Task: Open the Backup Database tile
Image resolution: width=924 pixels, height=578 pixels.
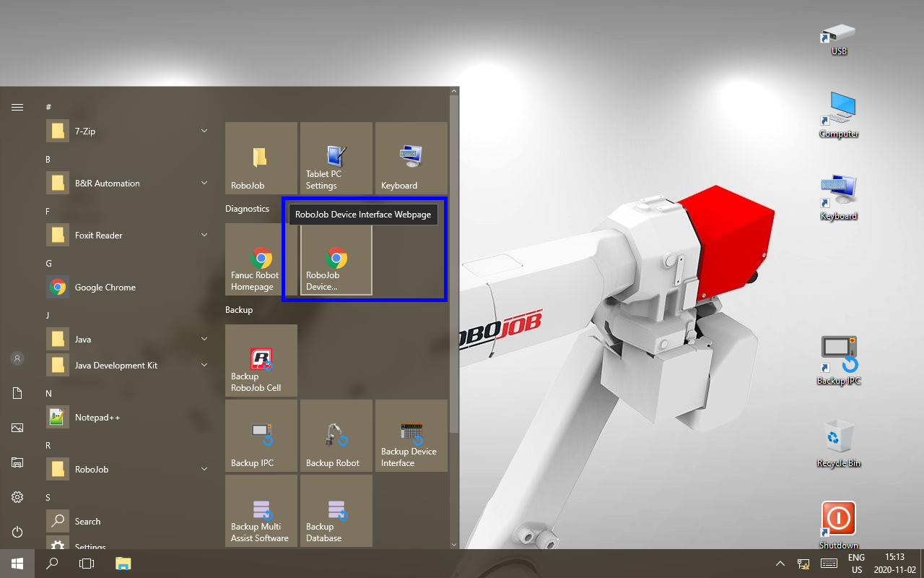Action: tap(336, 511)
